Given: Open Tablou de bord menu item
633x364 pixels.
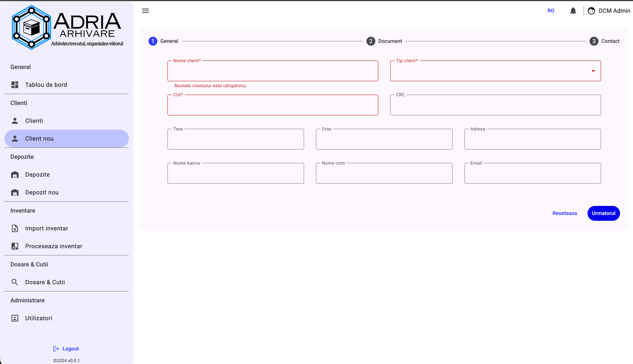Looking at the screenshot, I should point(66,85).
